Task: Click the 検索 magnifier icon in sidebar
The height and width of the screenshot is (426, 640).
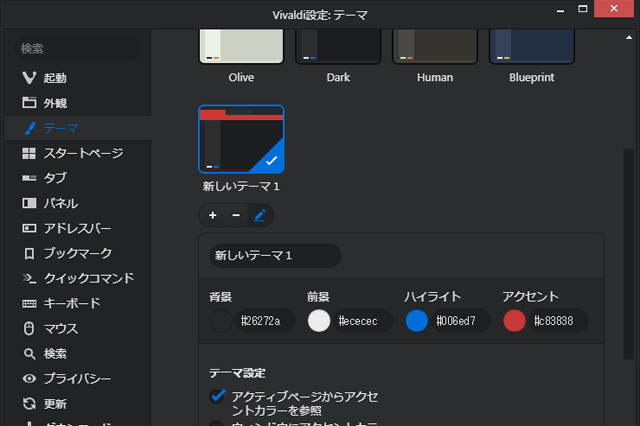Action: coord(29,354)
